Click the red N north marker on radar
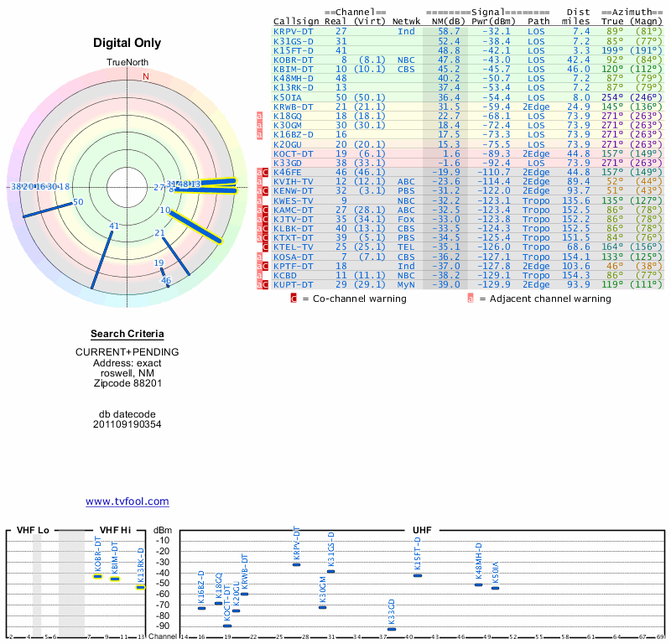This screenshot has height=644, width=671. coord(146,76)
